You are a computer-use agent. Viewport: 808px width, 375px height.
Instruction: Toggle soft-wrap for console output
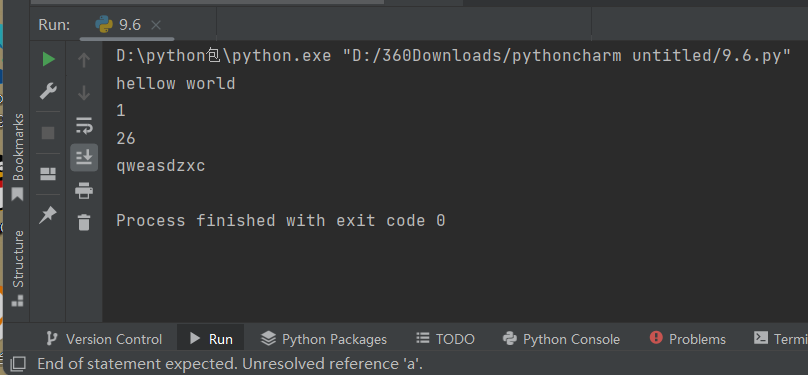pos(83,125)
